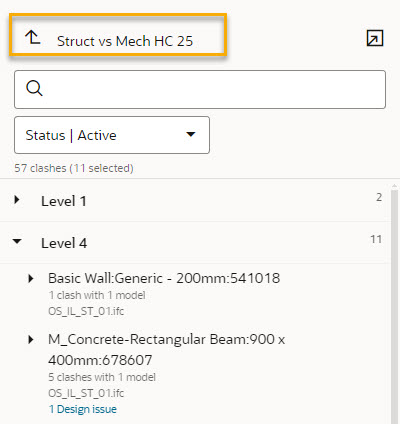Click the magnifier search icon
The width and height of the screenshot is (400, 424).
tap(34, 88)
